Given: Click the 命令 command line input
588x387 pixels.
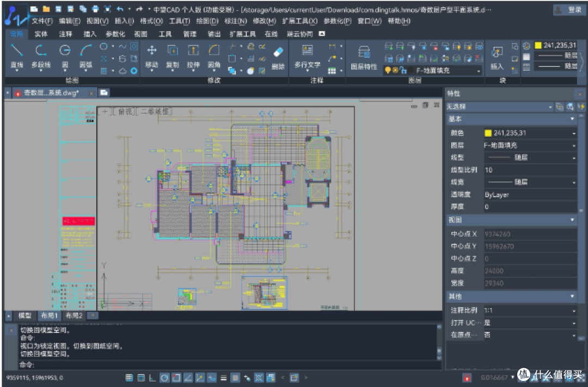Looking at the screenshot, I should (227, 365).
